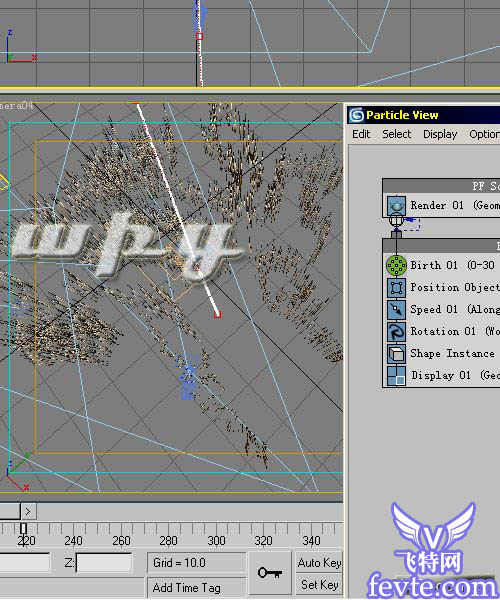Click the Render 01 operator icon
The width and height of the screenshot is (500, 600).
tap(396, 205)
